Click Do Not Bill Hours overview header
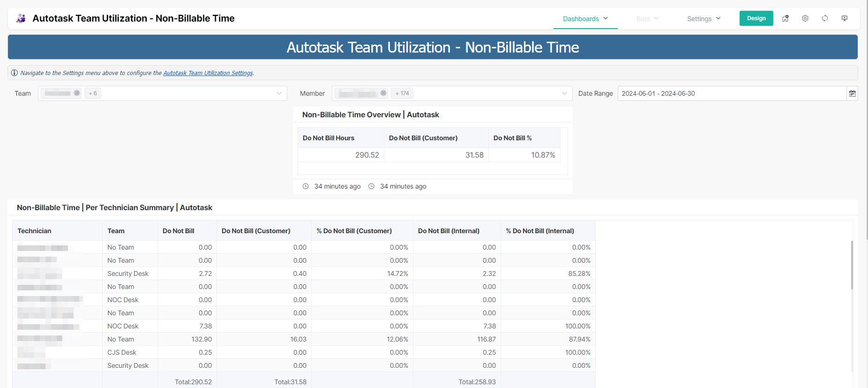 pyautogui.click(x=341, y=138)
